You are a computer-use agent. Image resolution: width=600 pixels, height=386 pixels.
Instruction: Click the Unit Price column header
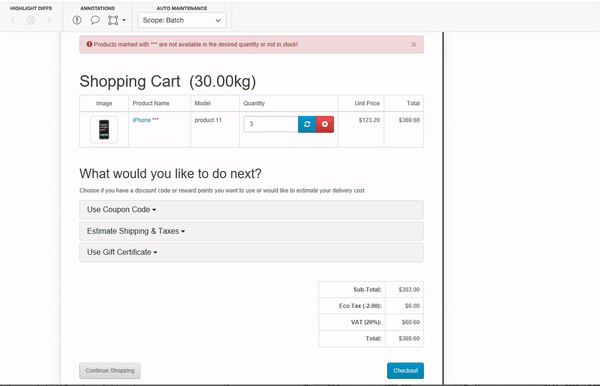tap(367, 103)
